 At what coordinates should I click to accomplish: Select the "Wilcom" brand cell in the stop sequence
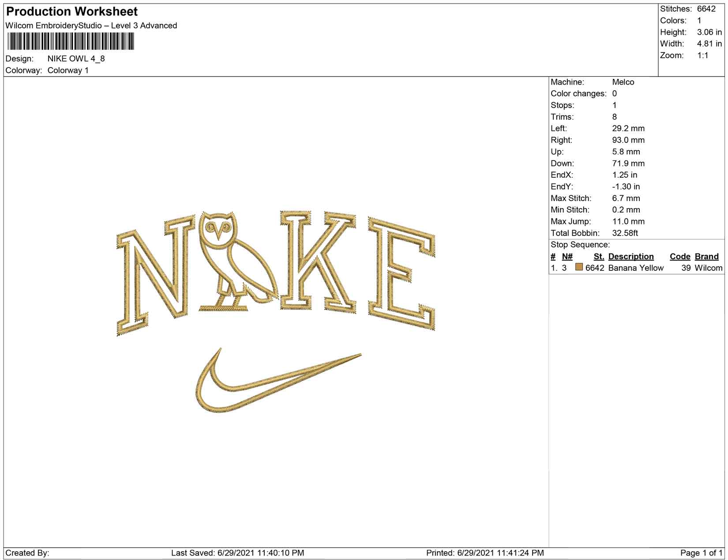pos(709,268)
